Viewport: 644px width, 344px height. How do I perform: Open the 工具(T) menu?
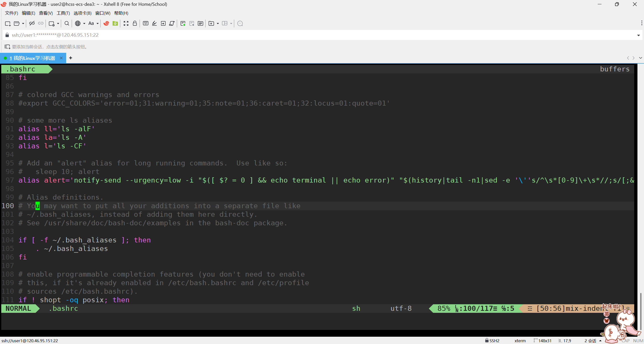click(63, 13)
